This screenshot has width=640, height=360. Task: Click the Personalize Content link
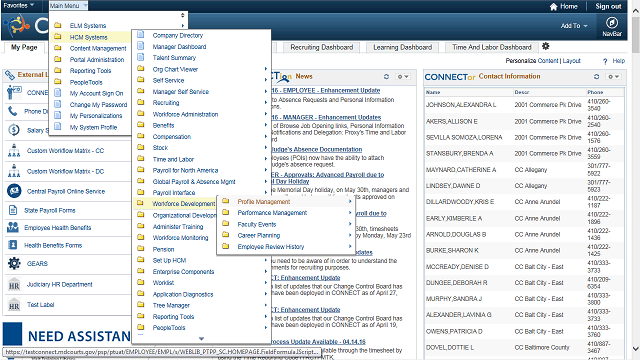coord(548,61)
